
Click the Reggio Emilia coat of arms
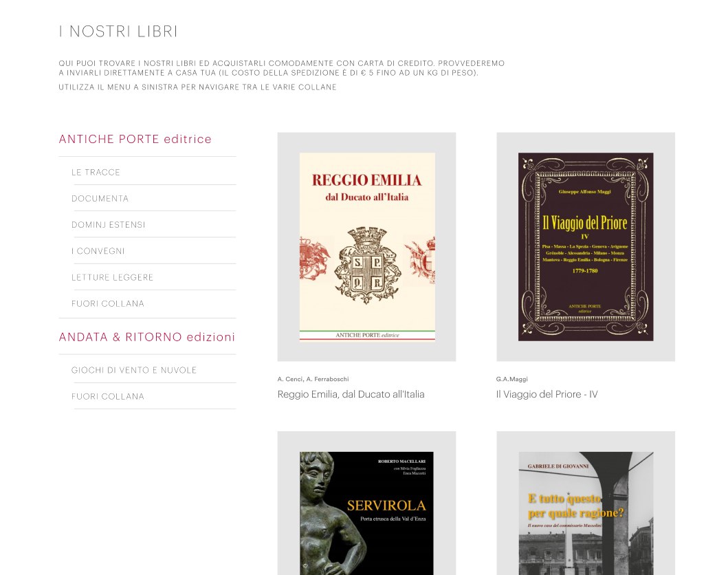click(367, 265)
